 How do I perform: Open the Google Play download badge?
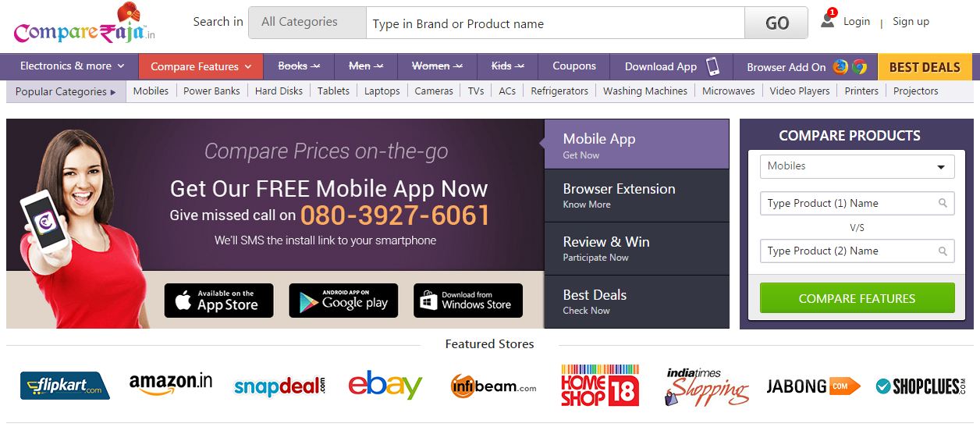343,301
